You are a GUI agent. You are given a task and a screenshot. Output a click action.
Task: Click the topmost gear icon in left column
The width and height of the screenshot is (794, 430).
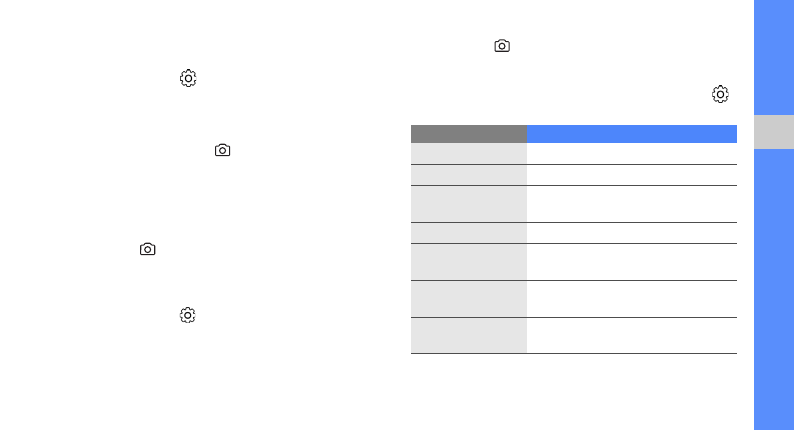click(x=188, y=78)
